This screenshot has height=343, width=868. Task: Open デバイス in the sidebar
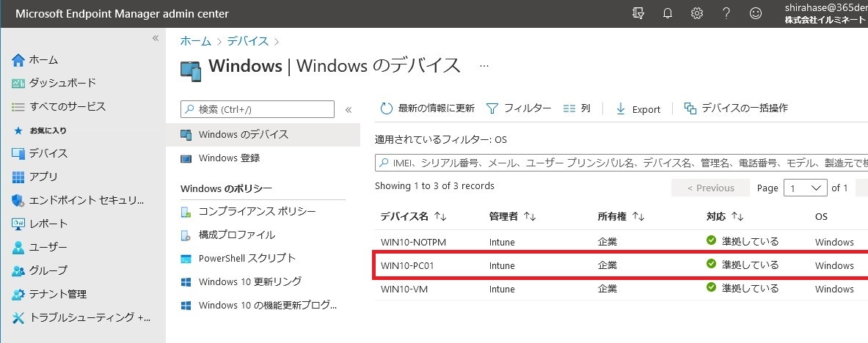pyautogui.click(x=48, y=153)
